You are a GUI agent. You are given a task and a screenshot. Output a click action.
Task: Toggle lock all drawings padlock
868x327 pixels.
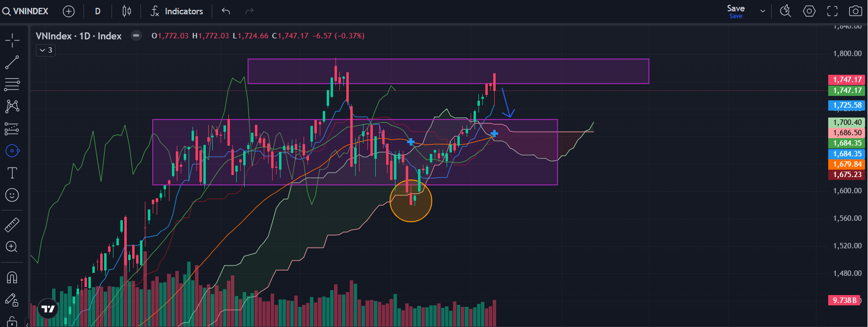pos(12,322)
